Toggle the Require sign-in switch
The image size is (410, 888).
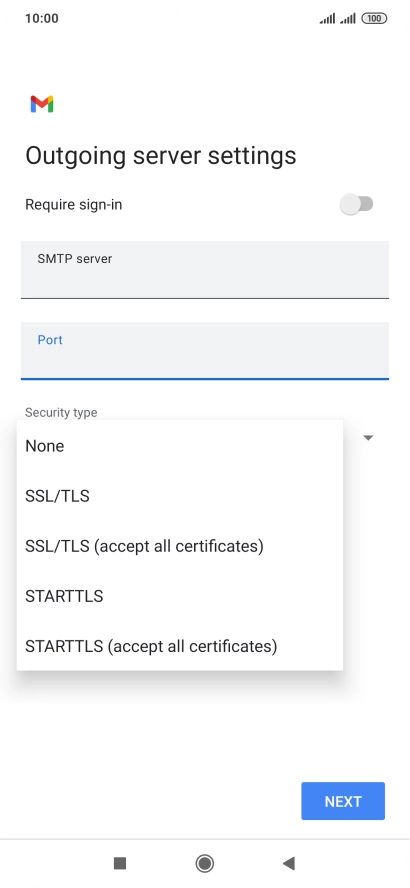(357, 204)
